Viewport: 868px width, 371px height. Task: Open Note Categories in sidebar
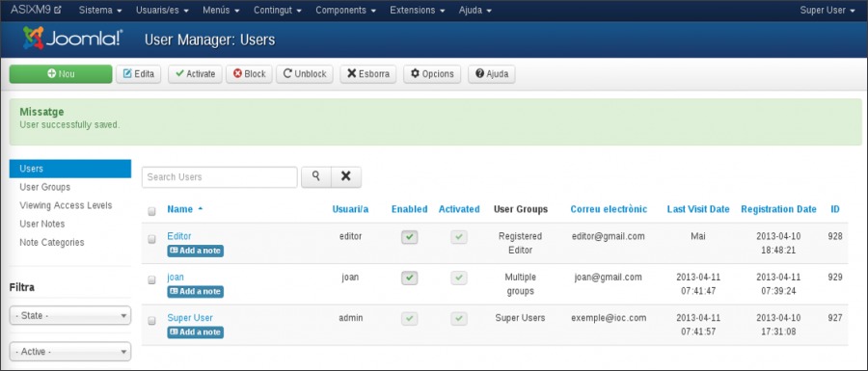click(x=52, y=242)
